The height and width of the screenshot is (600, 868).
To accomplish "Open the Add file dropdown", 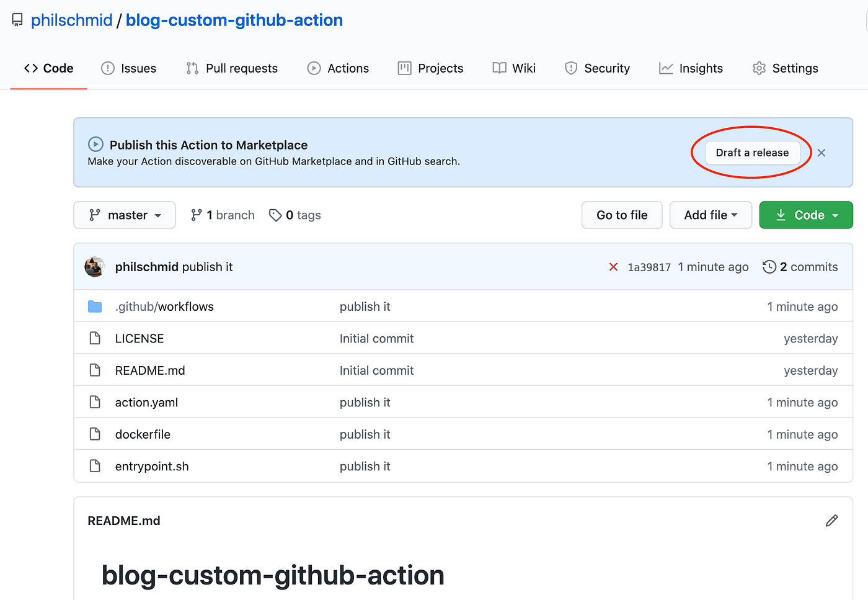I will [711, 215].
